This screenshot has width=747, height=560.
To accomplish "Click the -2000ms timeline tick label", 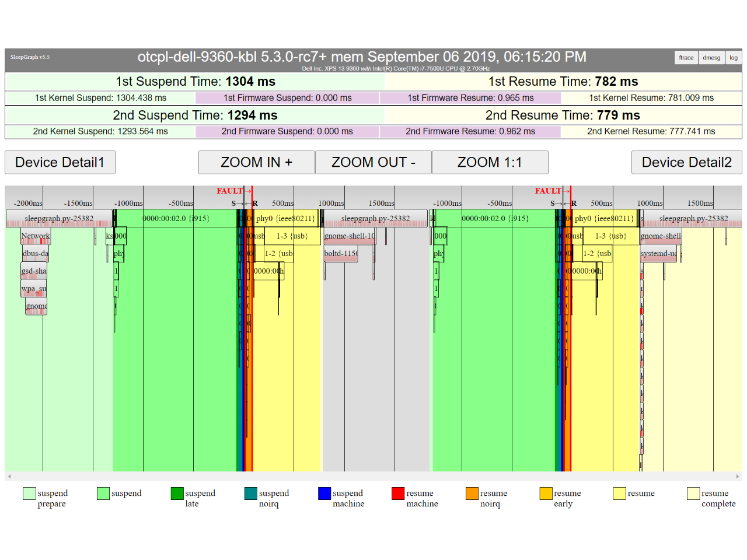I will tap(28, 204).
